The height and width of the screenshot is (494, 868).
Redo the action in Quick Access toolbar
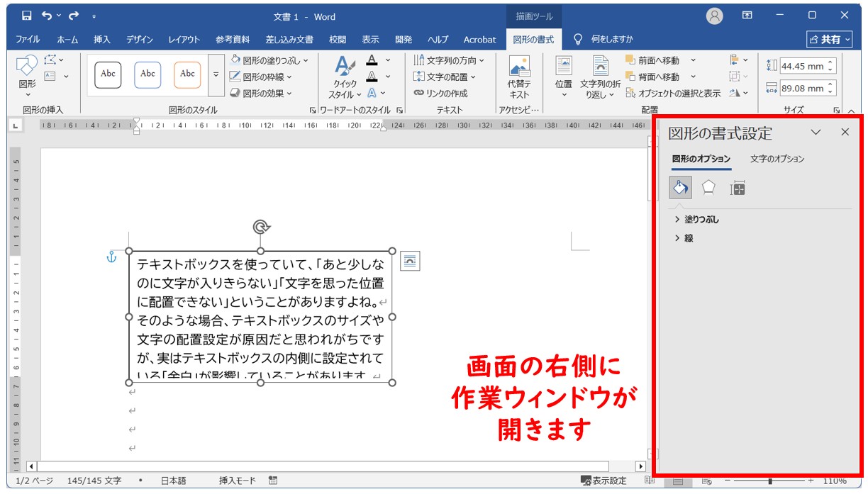74,16
